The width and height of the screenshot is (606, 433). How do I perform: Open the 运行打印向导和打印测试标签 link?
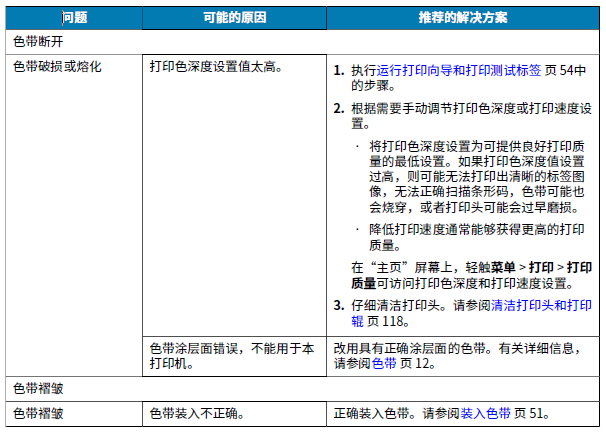click(x=459, y=70)
